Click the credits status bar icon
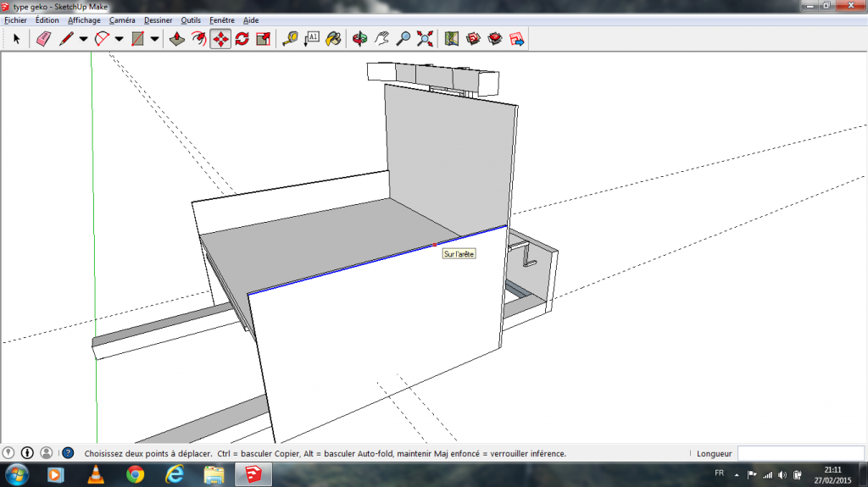Viewport: 868px width, 487px height. (27, 452)
